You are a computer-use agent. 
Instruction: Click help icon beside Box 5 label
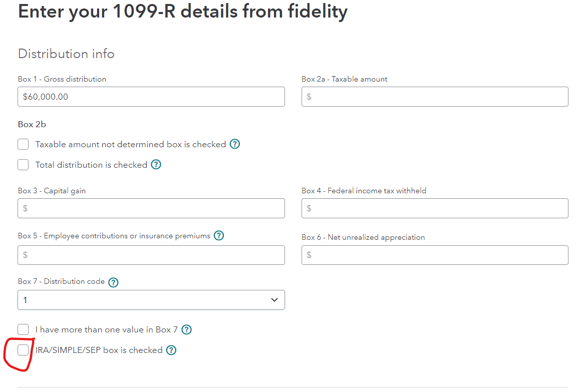point(218,235)
